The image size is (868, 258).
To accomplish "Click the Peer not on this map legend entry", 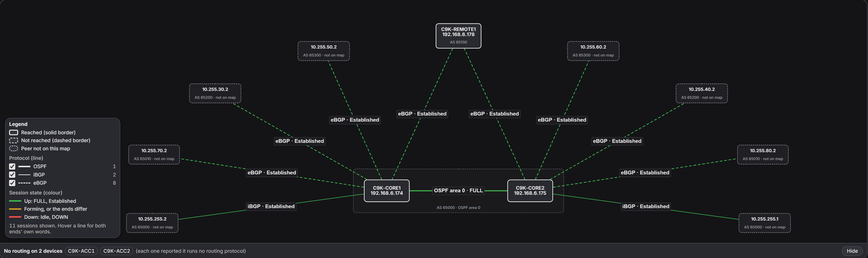I will [40, 149].
